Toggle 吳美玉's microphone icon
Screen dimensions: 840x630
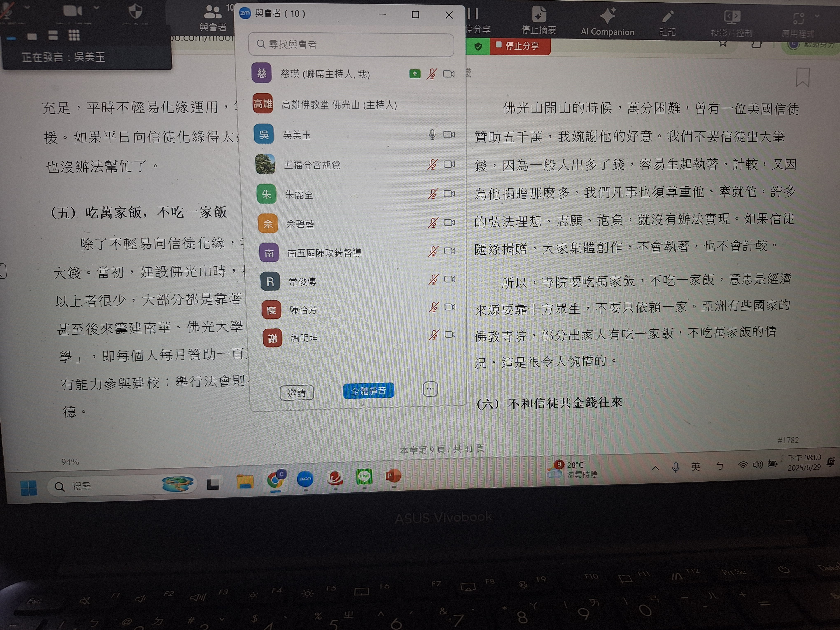pyautogui.click(x=432, y=134)
